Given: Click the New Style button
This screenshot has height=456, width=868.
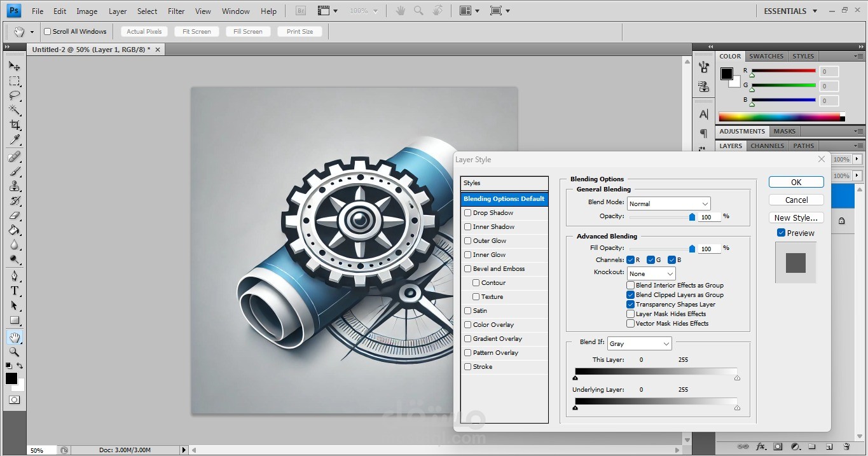Looking at the screenshot, I should (x=796, y=218).
